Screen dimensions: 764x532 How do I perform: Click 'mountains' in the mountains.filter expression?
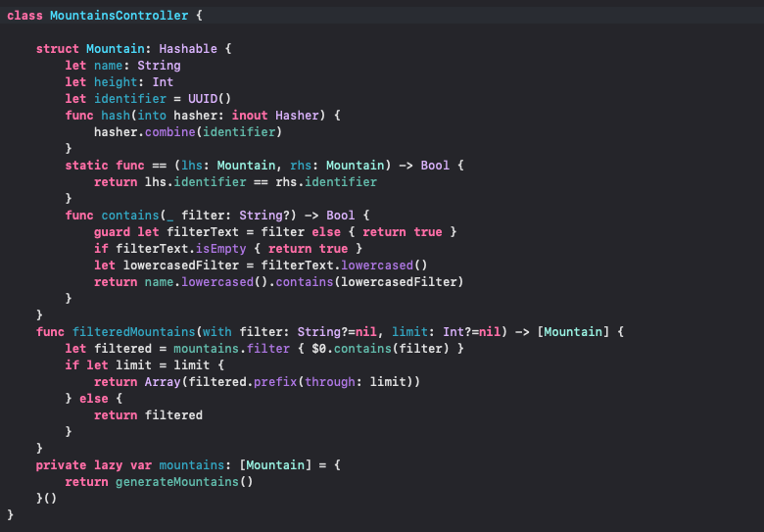206,349
